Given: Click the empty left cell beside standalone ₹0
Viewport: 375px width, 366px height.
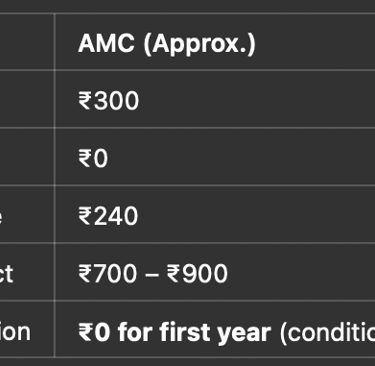Looking at the screenshot, I should pyautogui.click(x=27, y=157).
